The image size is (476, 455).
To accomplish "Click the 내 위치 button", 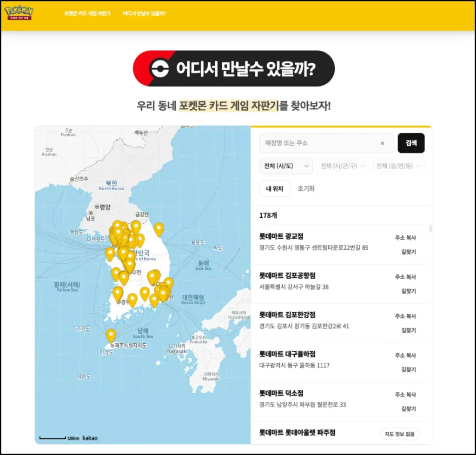I will coord(274,188).
